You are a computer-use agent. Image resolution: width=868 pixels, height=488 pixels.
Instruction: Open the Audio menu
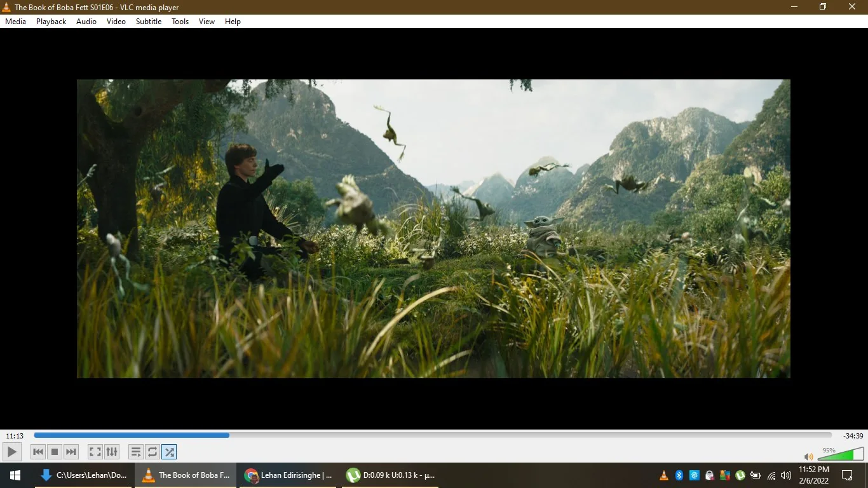pyautogui.click(x=86, y=22)
